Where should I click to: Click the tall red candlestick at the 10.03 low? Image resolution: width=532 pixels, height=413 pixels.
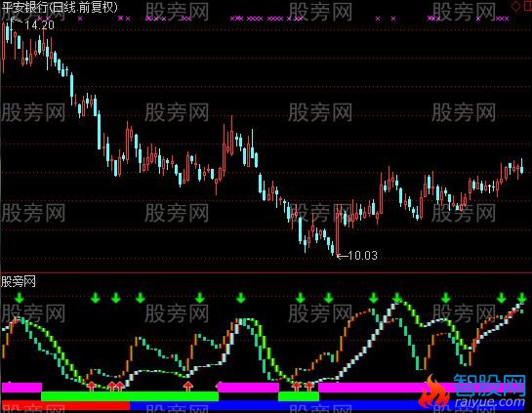coord(337,229)
